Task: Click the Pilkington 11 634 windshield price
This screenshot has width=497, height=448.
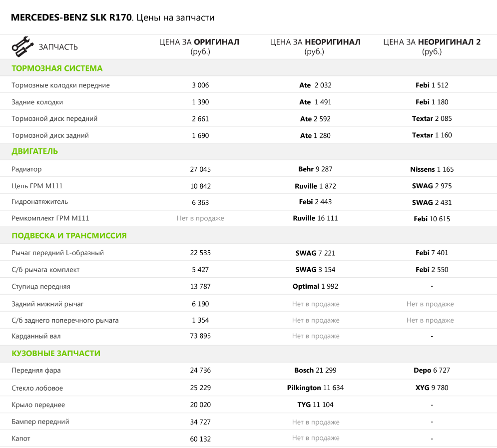Action: (x=315, y=388)
